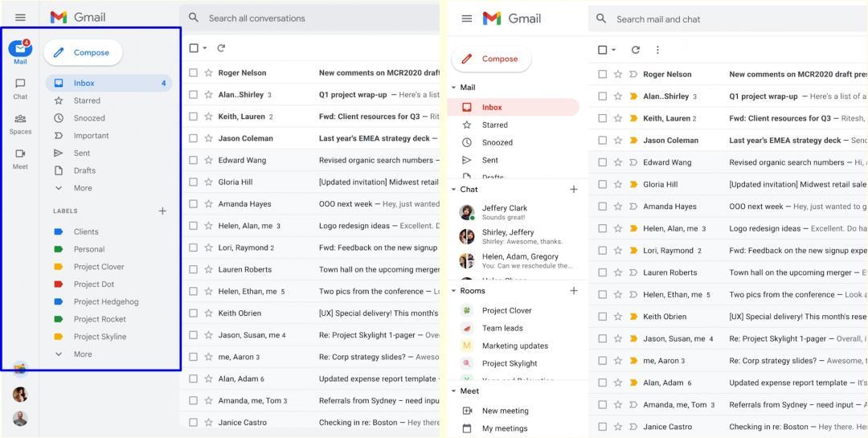Tick checkbox for Jason Coleman in left window
This screenshot has width=868, height=438.
(193, 138)
